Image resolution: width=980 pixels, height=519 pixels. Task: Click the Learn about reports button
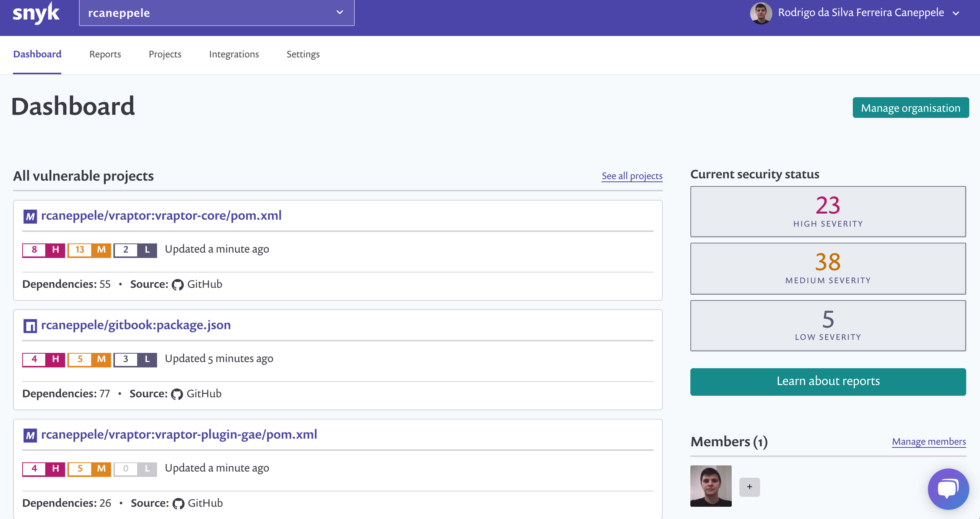(828, 382)
